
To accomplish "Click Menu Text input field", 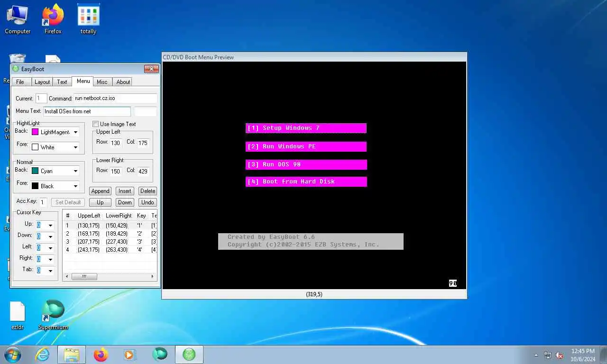I will click(x=87, y=111).
